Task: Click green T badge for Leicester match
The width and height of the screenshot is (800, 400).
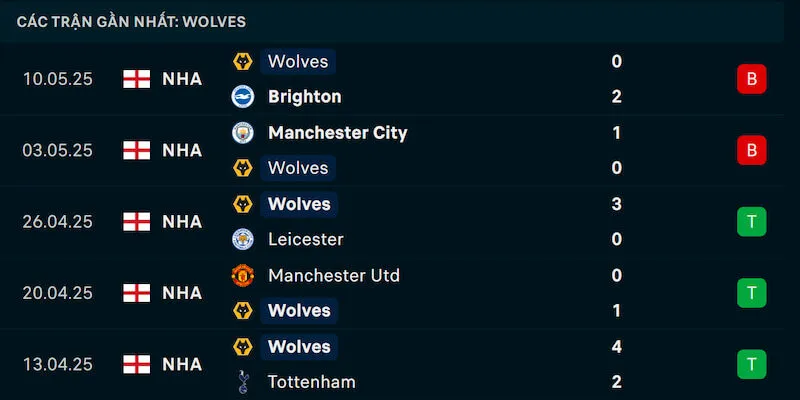Action: click(x=751, y=222)
